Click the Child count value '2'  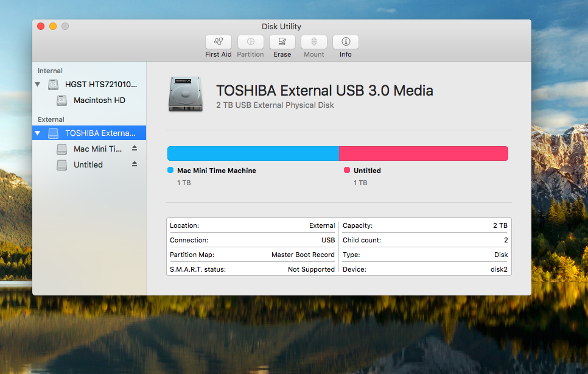point(506,240)
